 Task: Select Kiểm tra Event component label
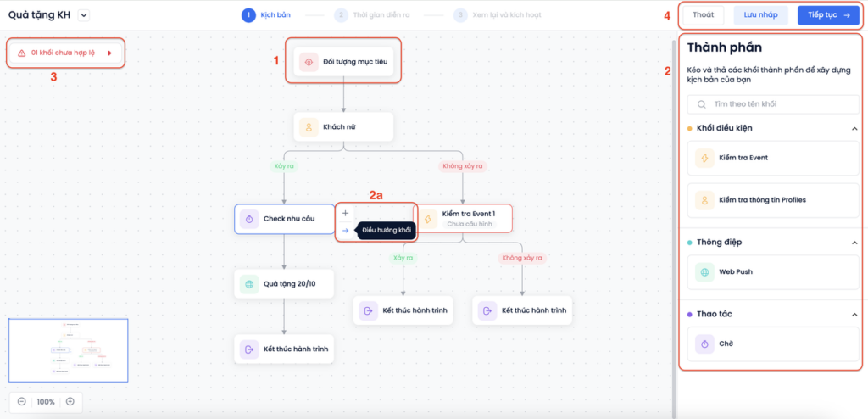click(743, 158)
